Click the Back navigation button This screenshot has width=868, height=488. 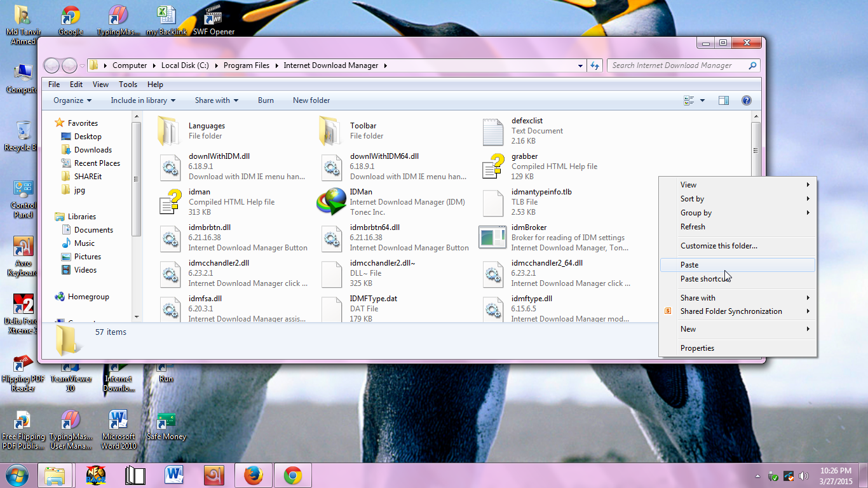51,65
